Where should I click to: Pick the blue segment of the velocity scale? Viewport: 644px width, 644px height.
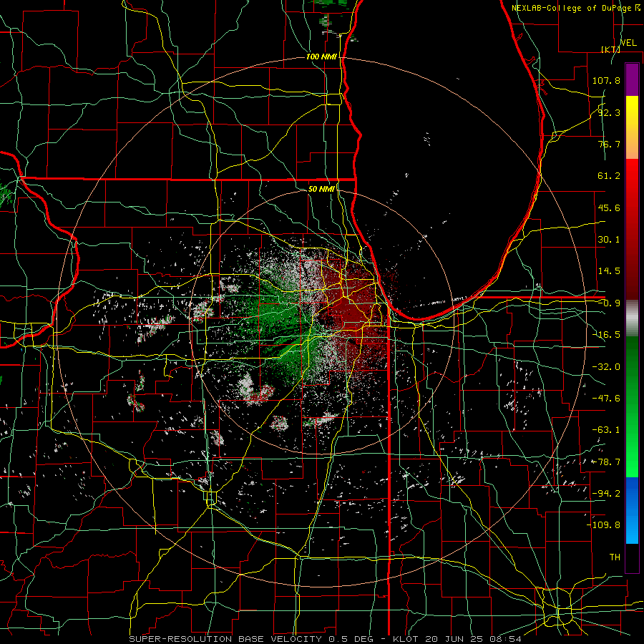click(632, 510)
